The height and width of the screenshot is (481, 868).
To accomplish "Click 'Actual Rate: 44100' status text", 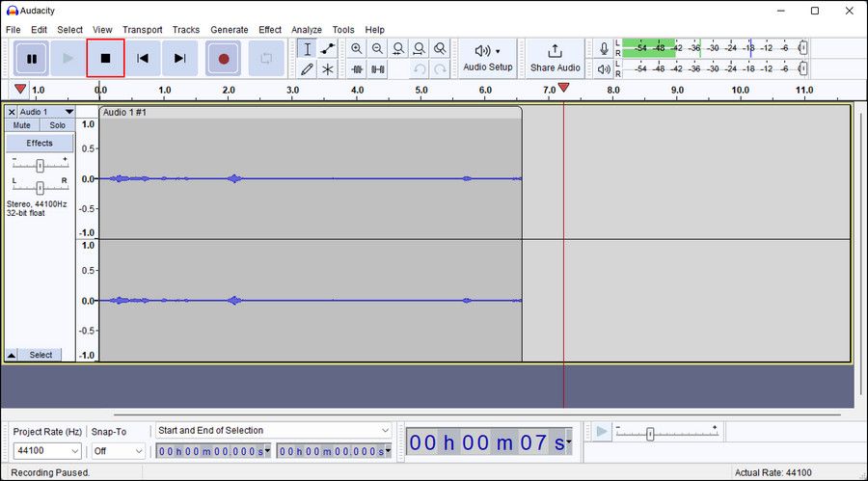I will 773,472.
